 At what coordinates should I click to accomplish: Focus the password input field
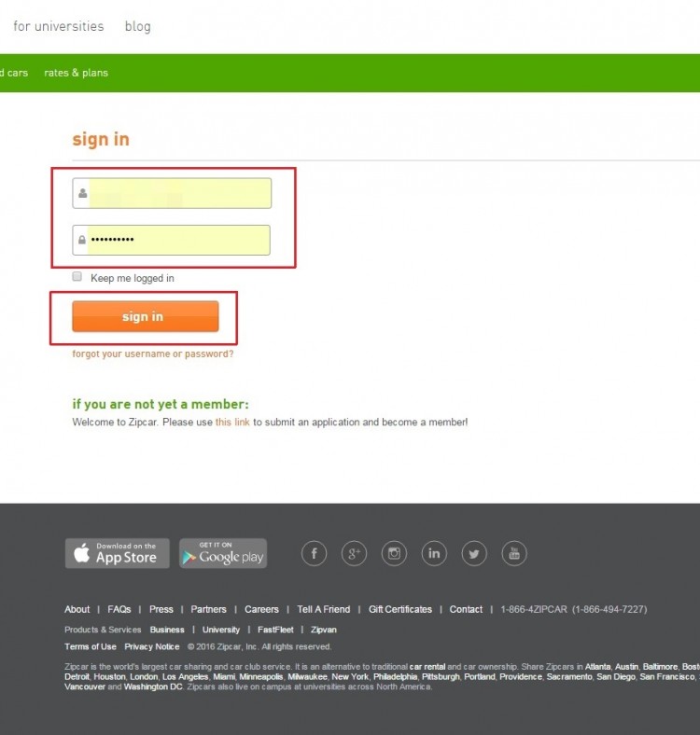click(171, 240)
